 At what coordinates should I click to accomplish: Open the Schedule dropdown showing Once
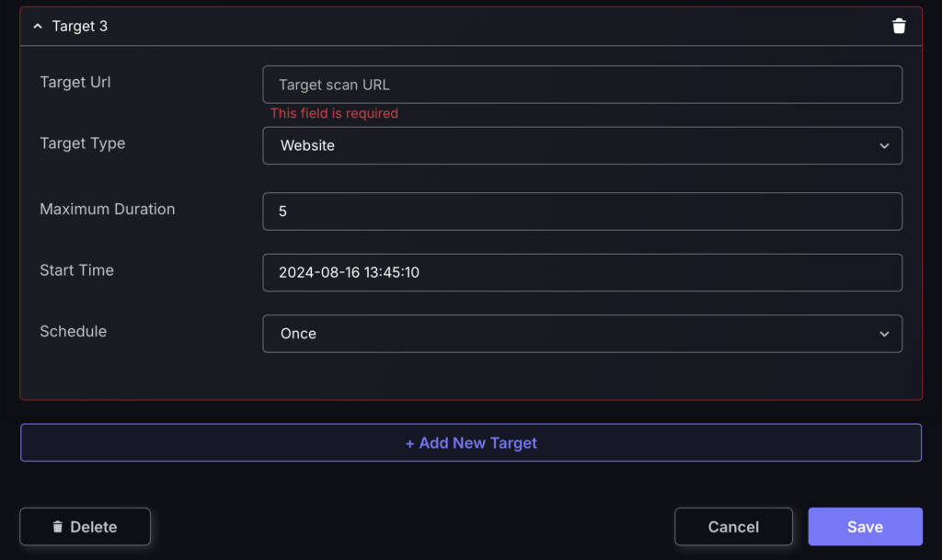[582, 334]
